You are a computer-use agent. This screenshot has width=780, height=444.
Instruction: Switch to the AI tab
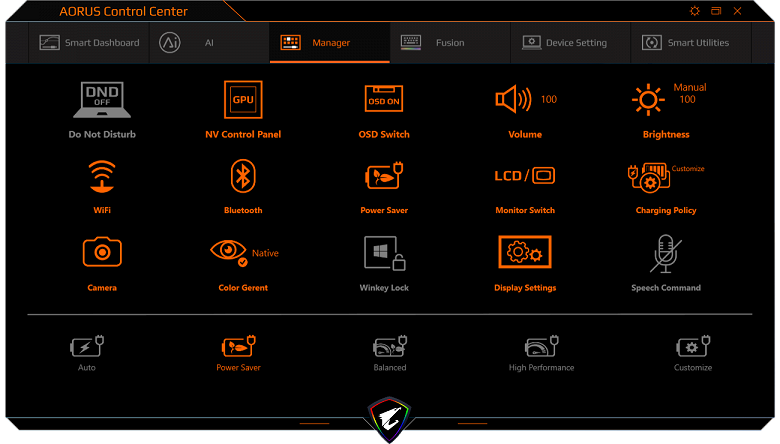[209, 43]
